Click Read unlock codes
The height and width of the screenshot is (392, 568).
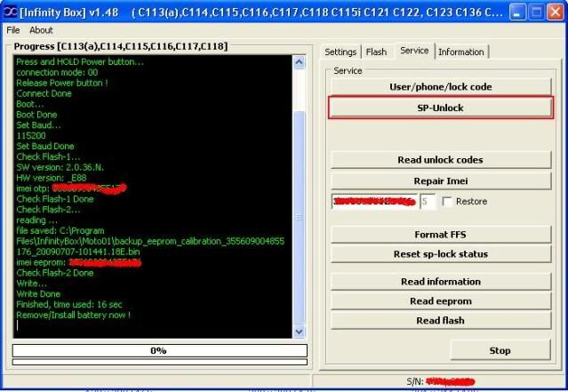(x=441, y=160)
